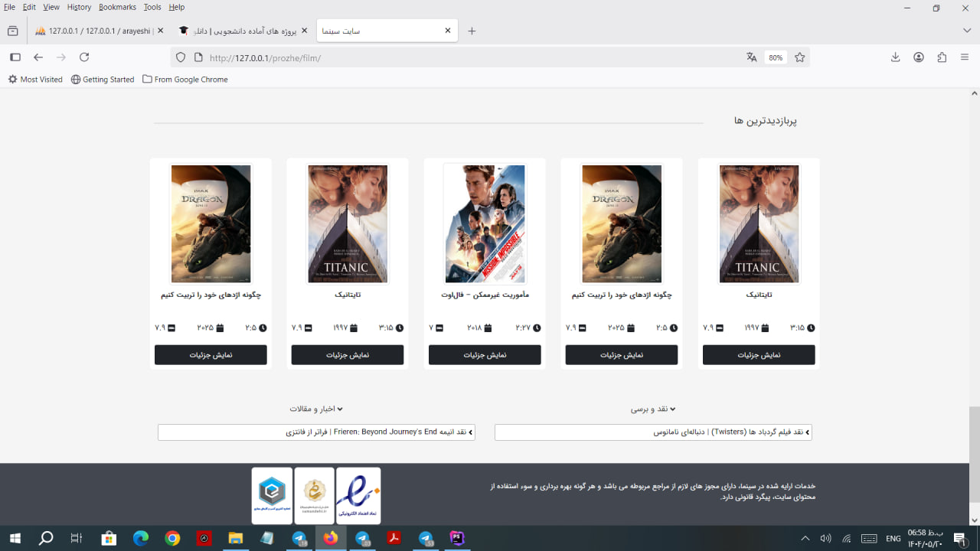Open the Most Visited bookmark
980x551 pixels.
35,80
